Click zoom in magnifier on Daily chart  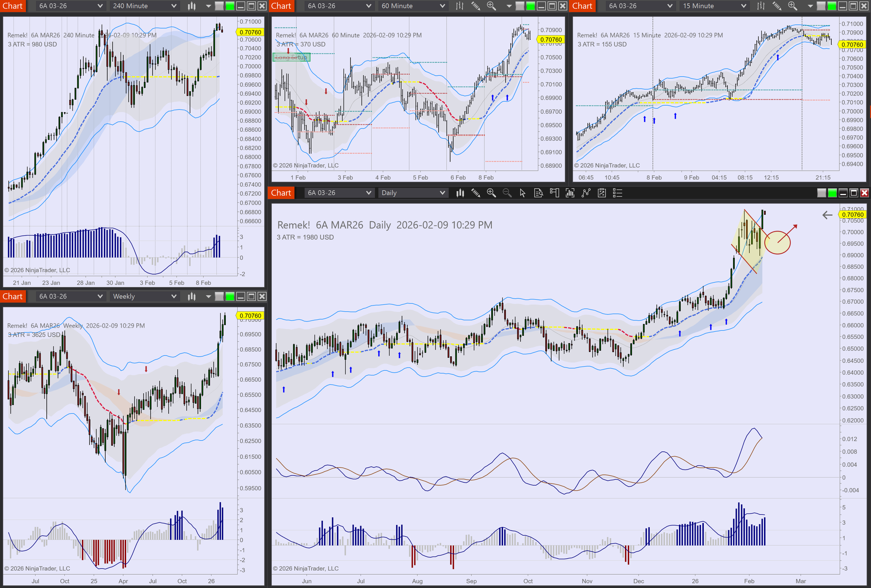point(491,193)
